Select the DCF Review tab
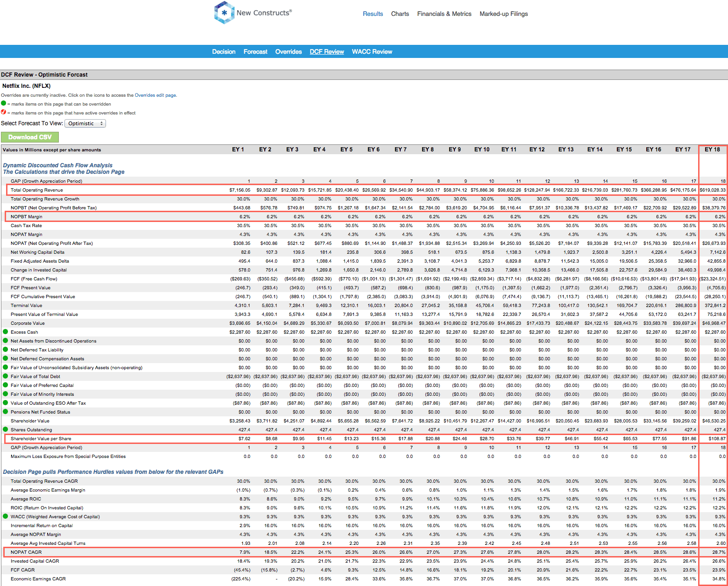 pyautogui.click(x=327, y=52)
